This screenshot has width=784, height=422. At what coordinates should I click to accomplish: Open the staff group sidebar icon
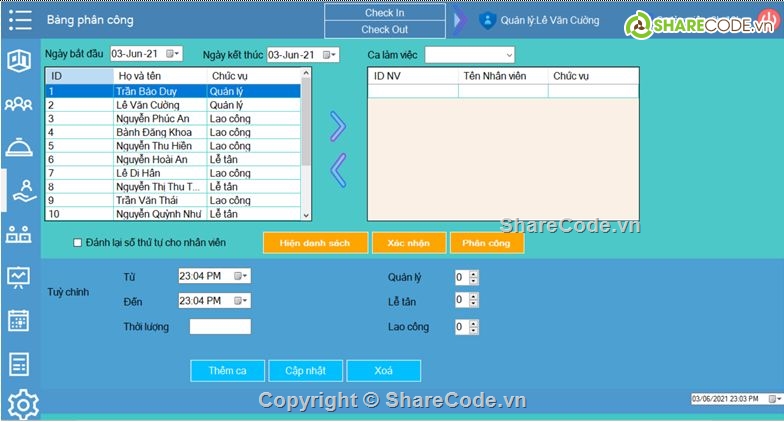click(18, 104)
